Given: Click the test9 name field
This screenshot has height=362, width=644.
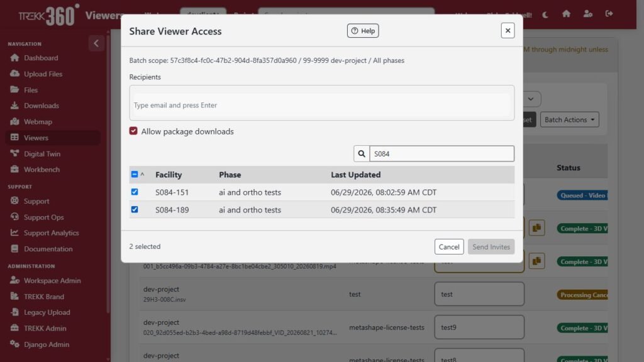Looking at the screenshot, I should coord(479,327).
